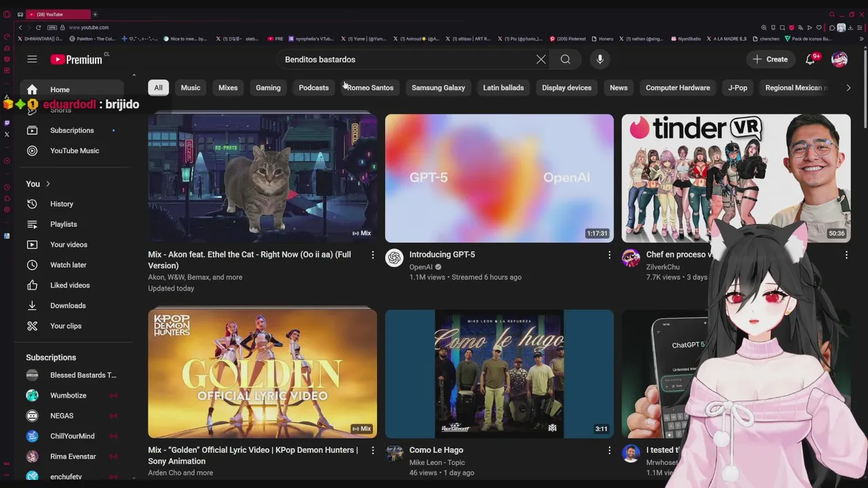The image size is (868, 488).
Task: Open a new browser tab with plus
Action: 95,14
